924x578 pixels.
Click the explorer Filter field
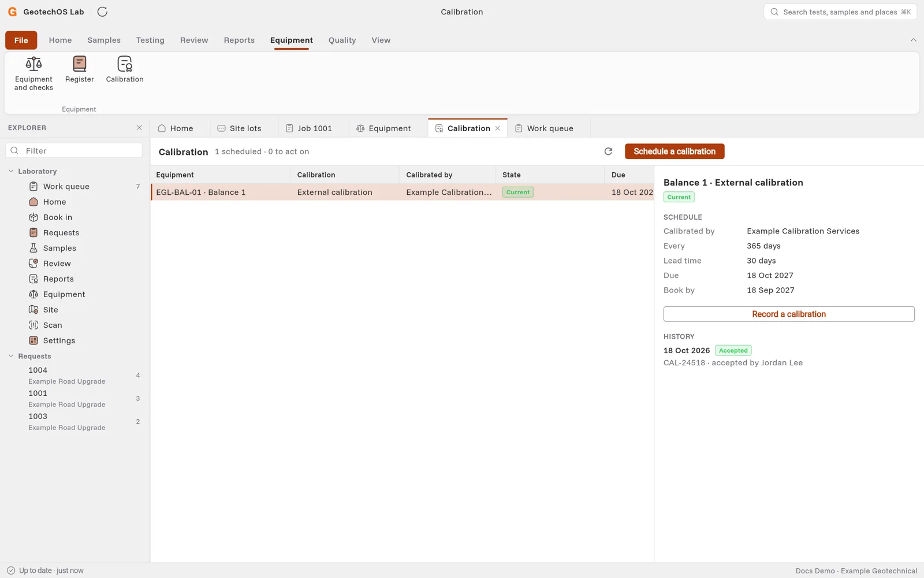[x=74, y=150]
